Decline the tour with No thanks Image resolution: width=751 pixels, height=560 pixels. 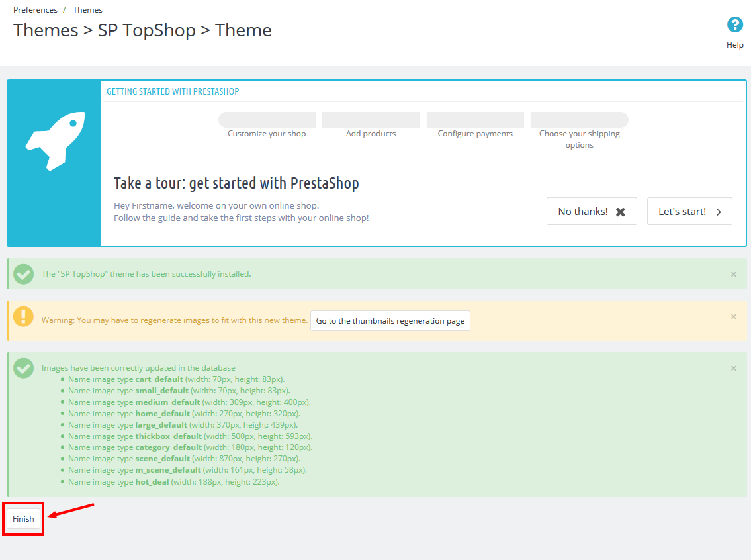pyautogui.click(x=592, y=211)
